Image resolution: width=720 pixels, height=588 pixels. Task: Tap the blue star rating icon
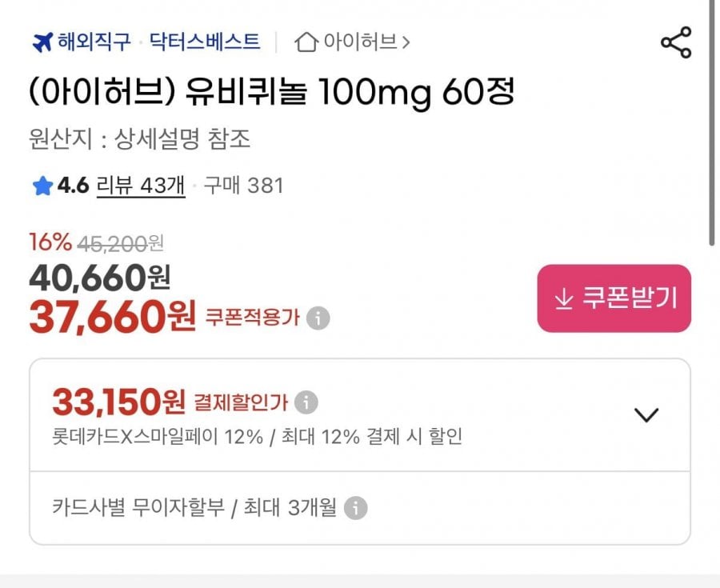[42, 186]
